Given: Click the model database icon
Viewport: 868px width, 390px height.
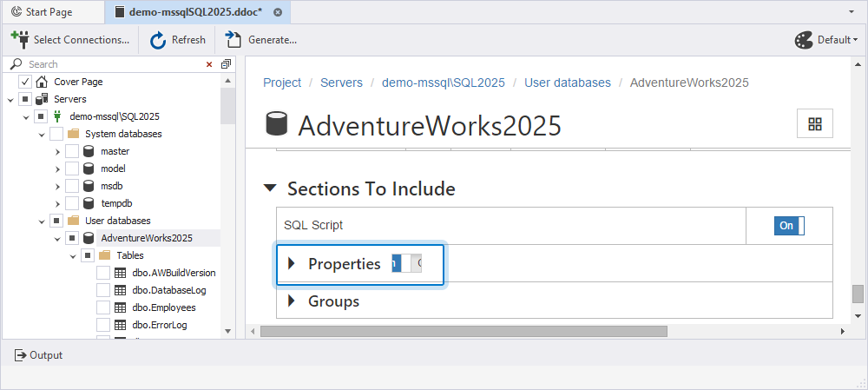Looking at the screenshot, I should click(x=88, y=169).
